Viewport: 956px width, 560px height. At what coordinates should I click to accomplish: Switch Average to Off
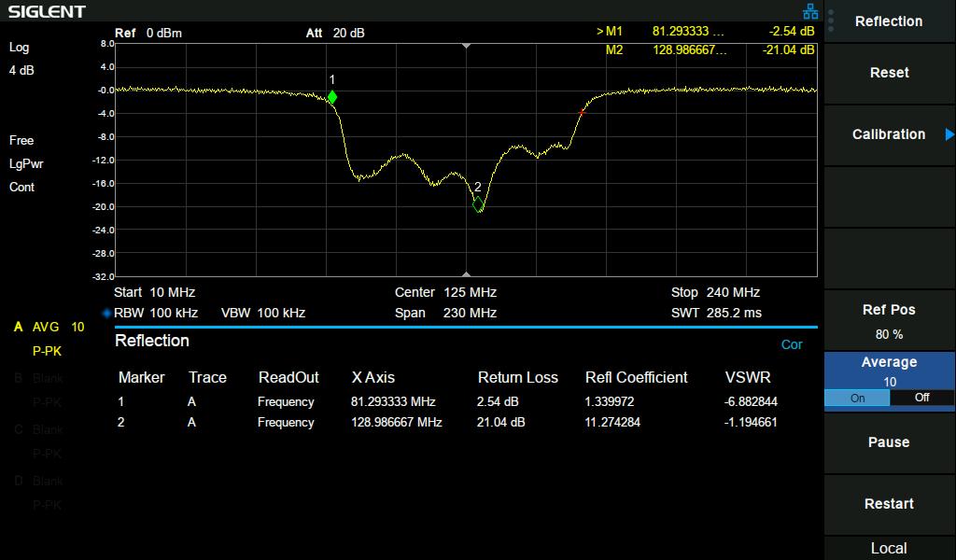point(921,398)
